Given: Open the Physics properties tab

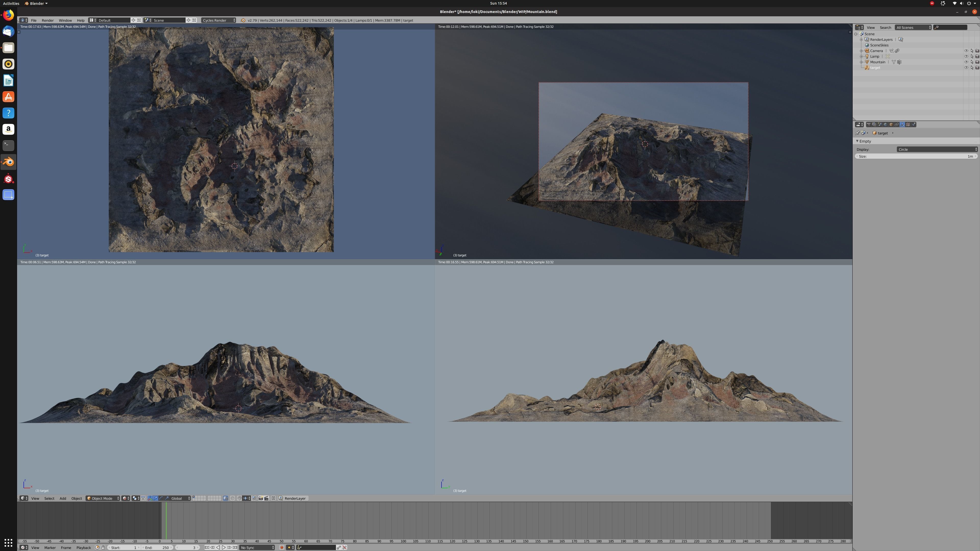Looking at the screenshot, I should coord(913,124).
